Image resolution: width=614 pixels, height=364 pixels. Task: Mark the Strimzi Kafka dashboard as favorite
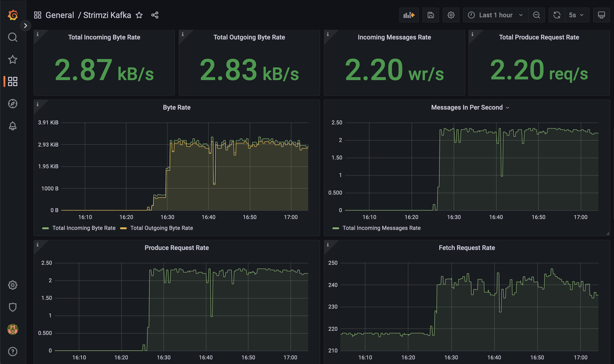(x=139, y=15)
